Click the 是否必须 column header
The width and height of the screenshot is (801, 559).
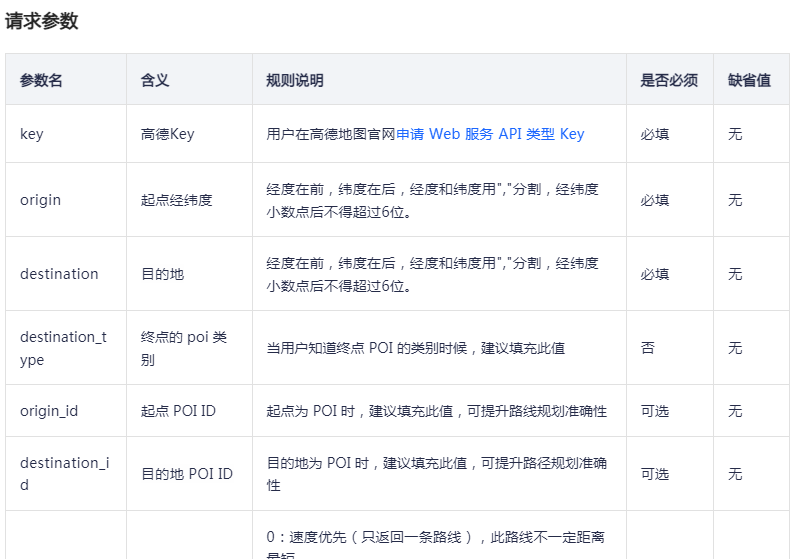click(x=669, y=80)
